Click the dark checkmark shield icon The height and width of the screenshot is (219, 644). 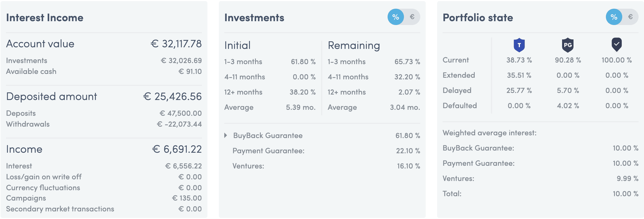(617, 45)
